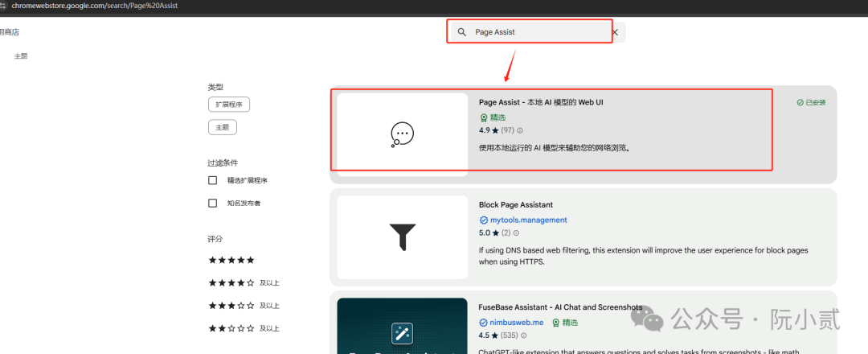Select three stars 及以上 rating filter
The width and height of the screenshot is (868, 354).
244,306
